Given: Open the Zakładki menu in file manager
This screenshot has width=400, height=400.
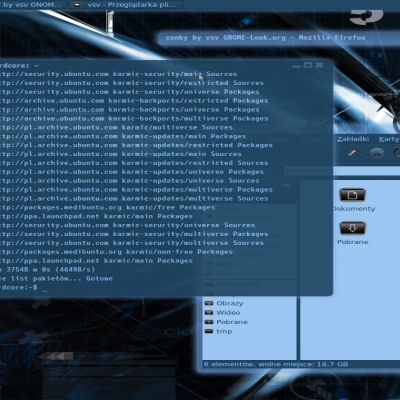Looking at the screenshot, I should [x=353, y=139].
